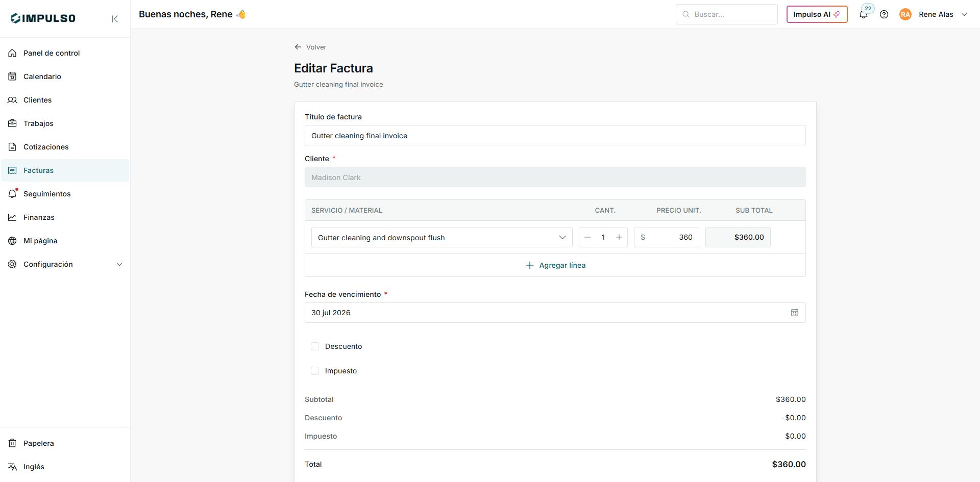Click the help question mark icon

pos(884,15)
